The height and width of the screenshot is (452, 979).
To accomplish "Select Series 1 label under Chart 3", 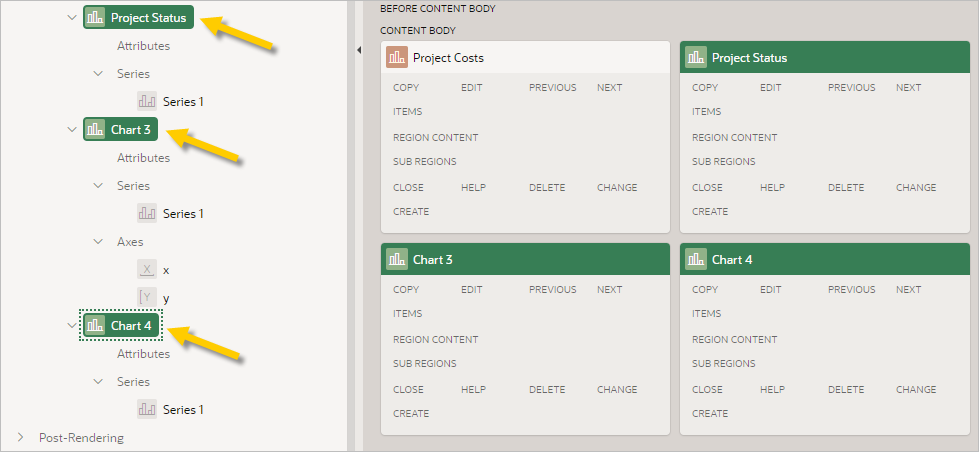I will [184, 214].
